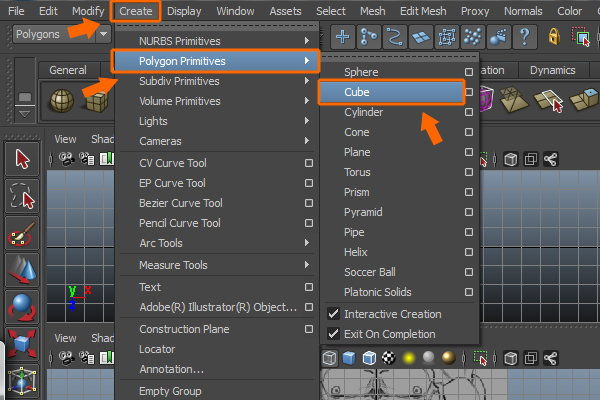Expand Arc Tools submenu
Image resolution: width=600 pixels, height=400 pixels.
click(x=217, y=243)
